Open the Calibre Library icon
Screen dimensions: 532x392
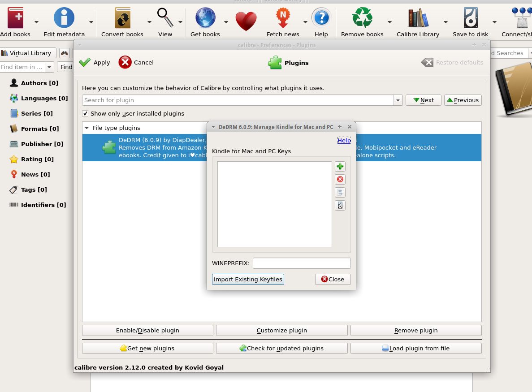418,18
